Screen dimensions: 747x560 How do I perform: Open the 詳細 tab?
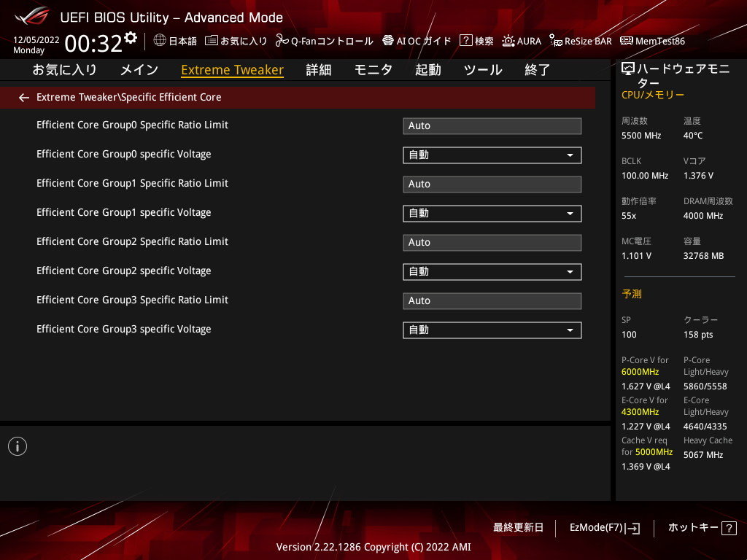[319, 70]
